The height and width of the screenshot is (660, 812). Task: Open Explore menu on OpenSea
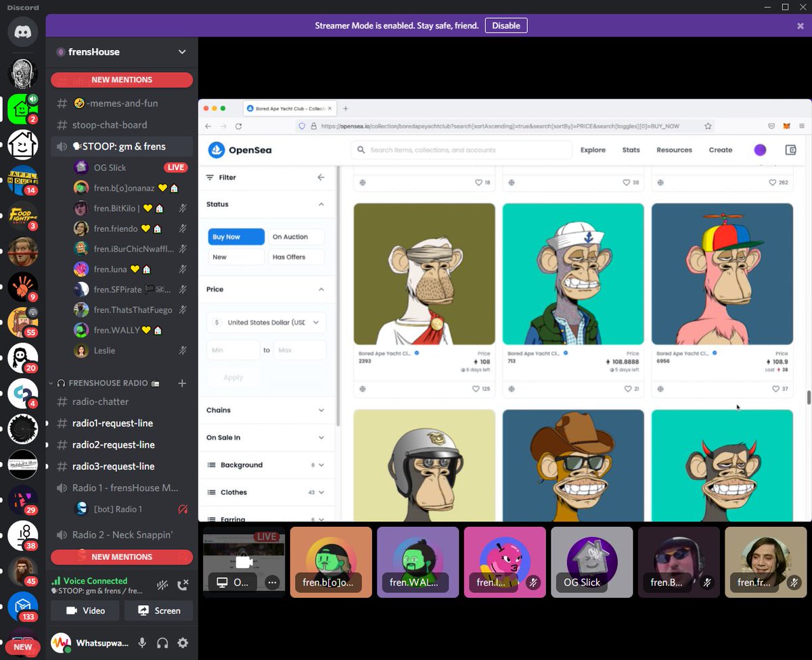[x=593, y=150]
